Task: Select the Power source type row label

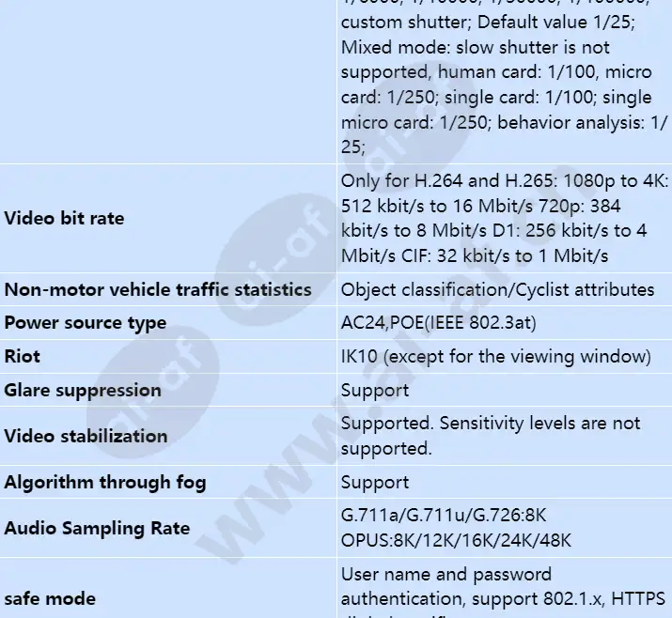Action: click(x=86, y=323)
